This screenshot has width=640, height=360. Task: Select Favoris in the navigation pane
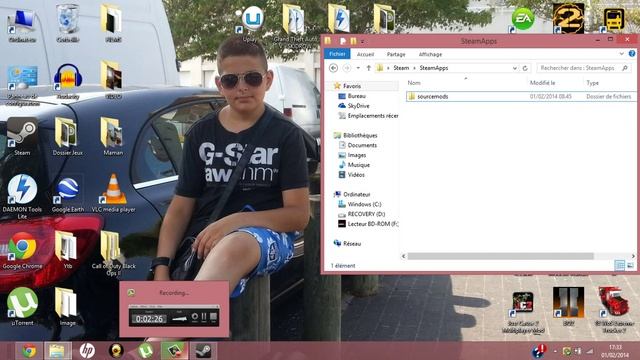351,86
